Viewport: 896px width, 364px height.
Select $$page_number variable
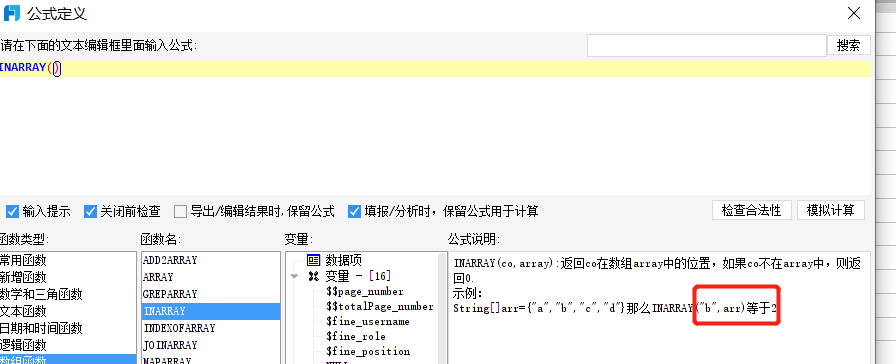click(365, 291)
